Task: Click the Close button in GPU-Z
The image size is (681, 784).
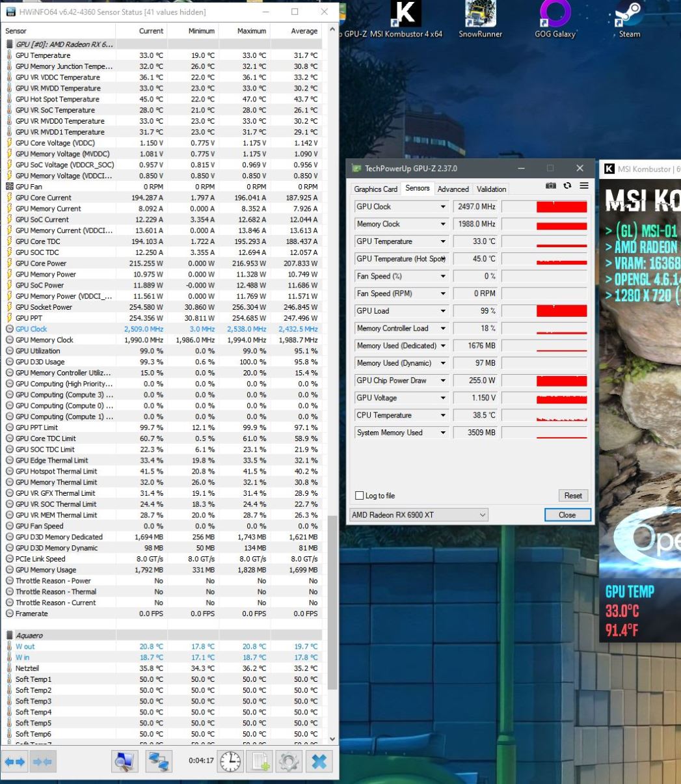Action: click(x=567, y=515)
